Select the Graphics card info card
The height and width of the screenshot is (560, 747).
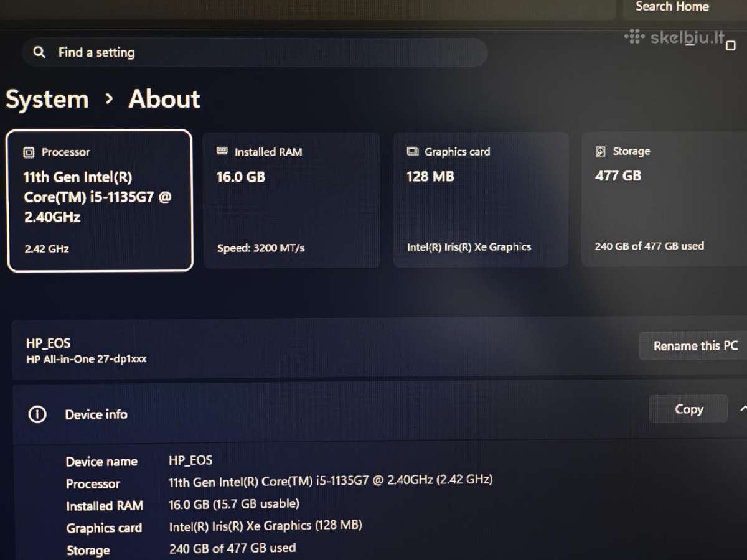coord(481,200)
